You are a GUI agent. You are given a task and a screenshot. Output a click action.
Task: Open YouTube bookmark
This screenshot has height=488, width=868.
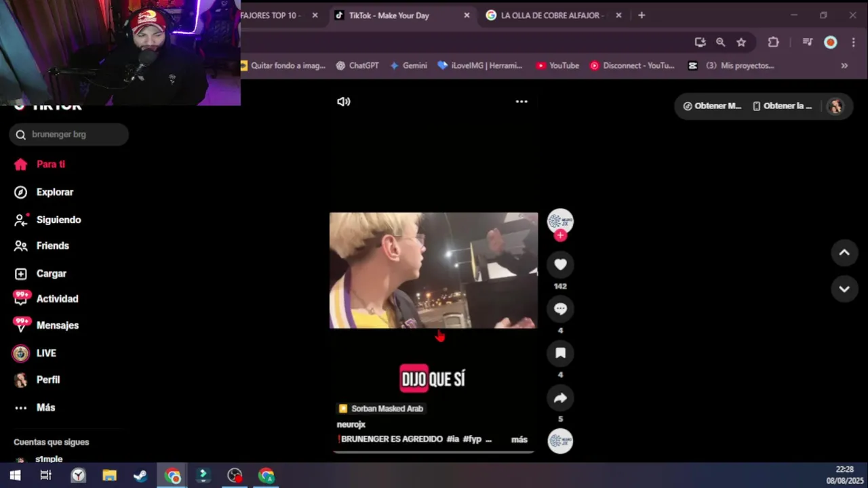pos(557,66)
